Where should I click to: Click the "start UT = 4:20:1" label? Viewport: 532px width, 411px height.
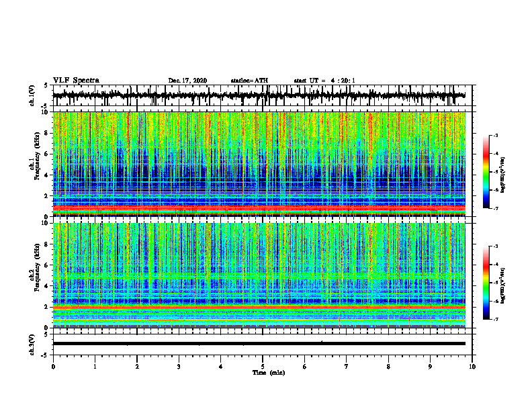(324, 81)
